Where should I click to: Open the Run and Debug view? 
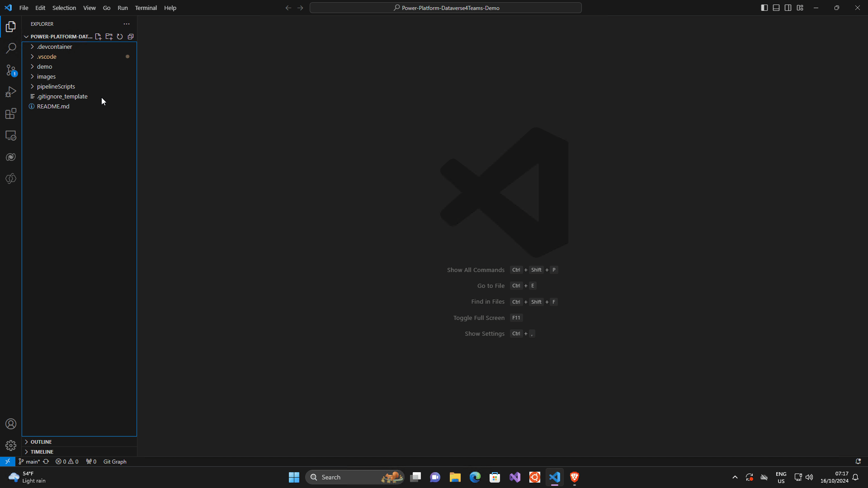click(11, 92)
